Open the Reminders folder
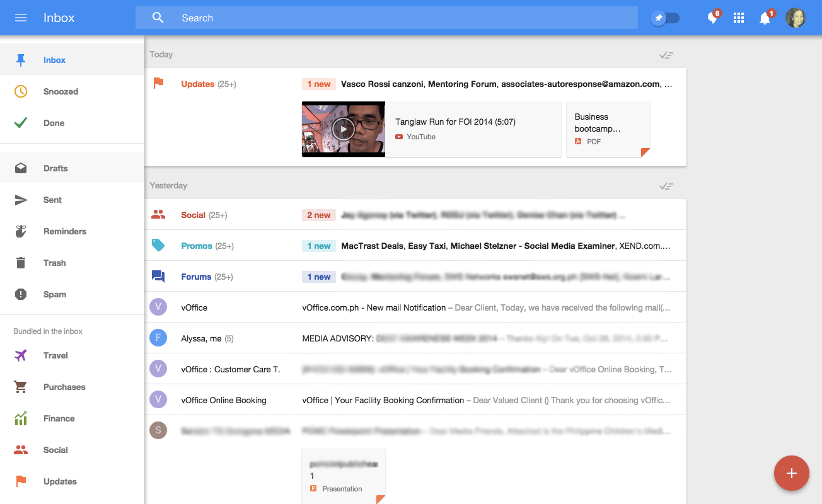This screenshot has width=822, height=504. [72, 231]
